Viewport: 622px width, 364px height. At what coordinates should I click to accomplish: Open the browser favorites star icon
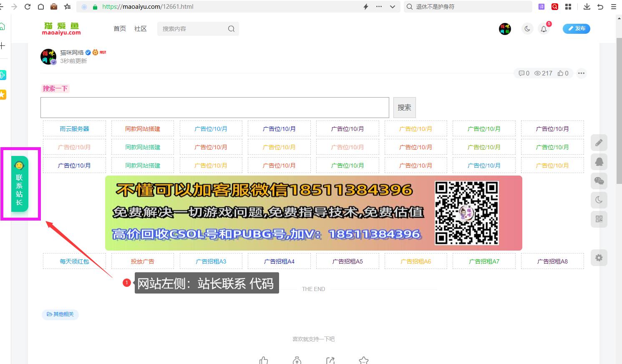67,7
